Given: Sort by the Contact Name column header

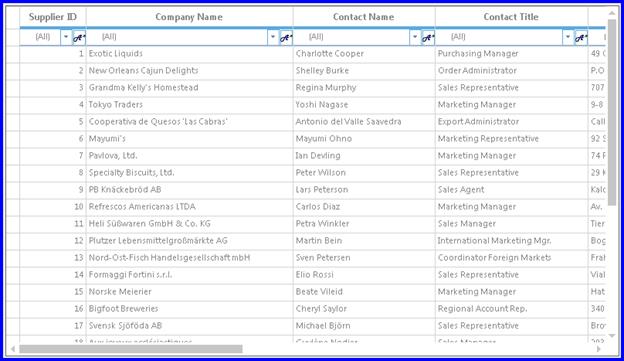Looking at the screenshot, I should tap(364, 17).
